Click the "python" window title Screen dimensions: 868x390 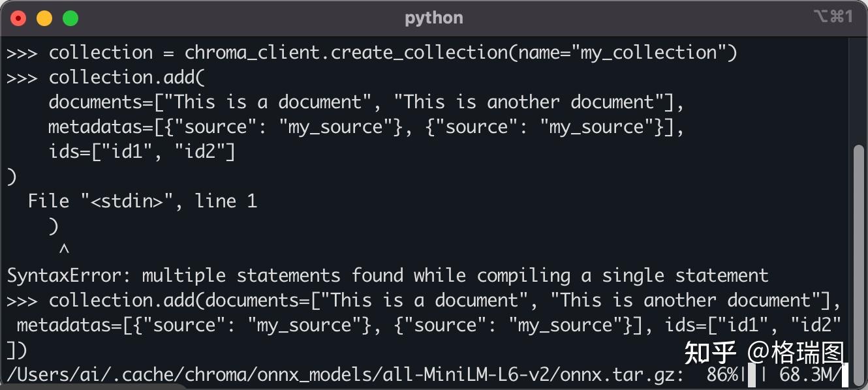click(433, 18)
